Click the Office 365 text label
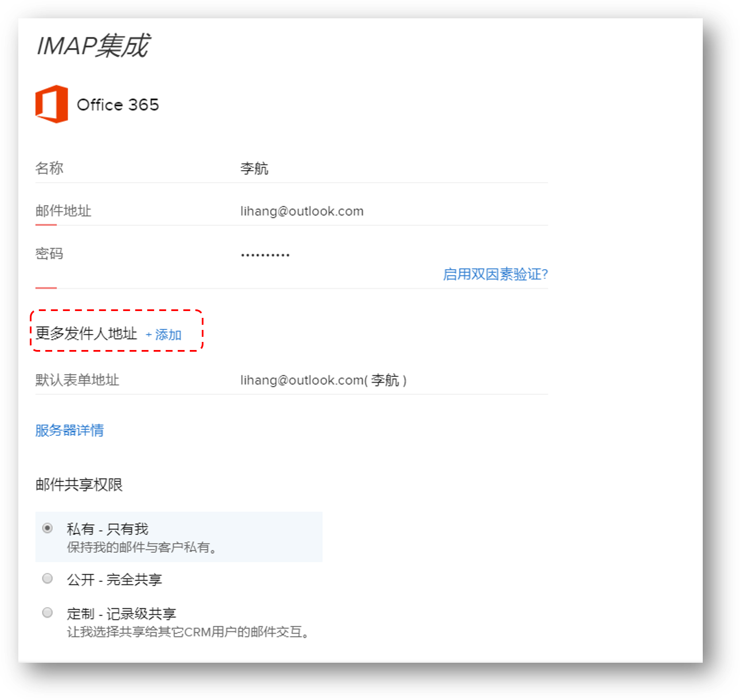 tap(118, 105)
